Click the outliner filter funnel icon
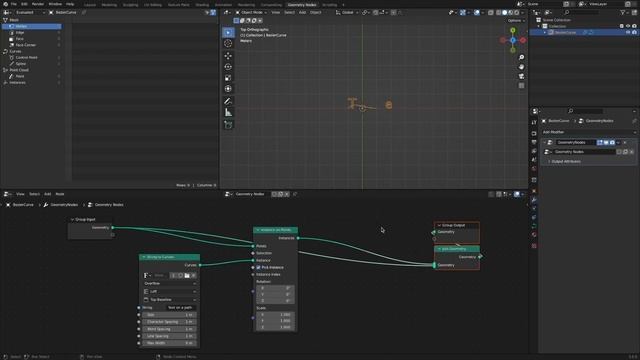This screenshot has height=360, width=640. pyautogui.click(x=622, y=13)
